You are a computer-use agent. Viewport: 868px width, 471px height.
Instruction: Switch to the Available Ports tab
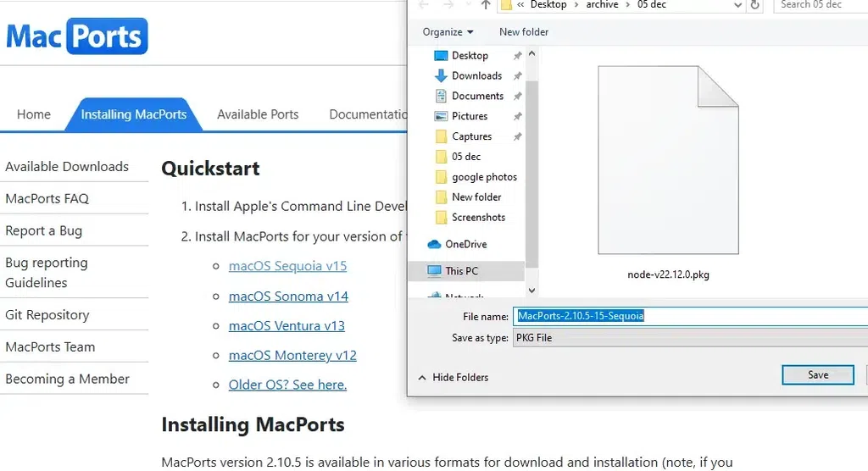(x=258, y=114)
